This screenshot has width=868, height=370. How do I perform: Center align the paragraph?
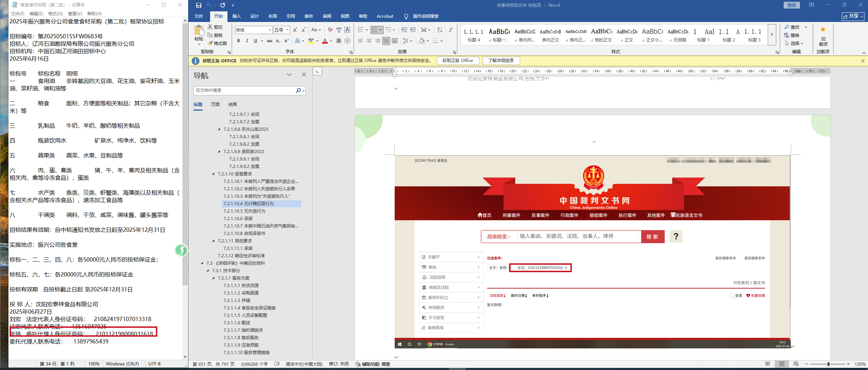(x=369, y=41)
